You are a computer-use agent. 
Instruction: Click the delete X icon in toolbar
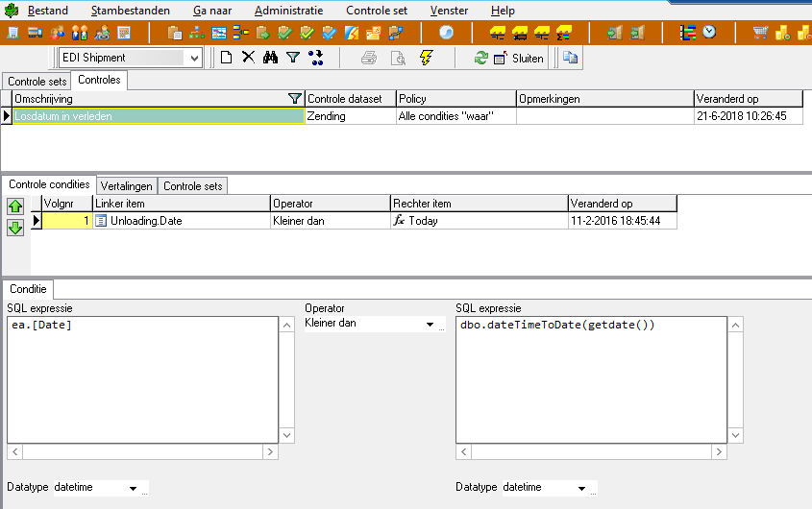coord(248,58)
